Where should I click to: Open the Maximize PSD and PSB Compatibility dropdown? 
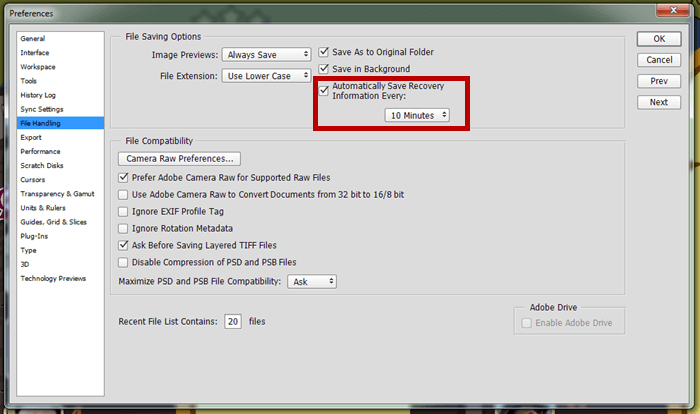(x=312, y=282)
